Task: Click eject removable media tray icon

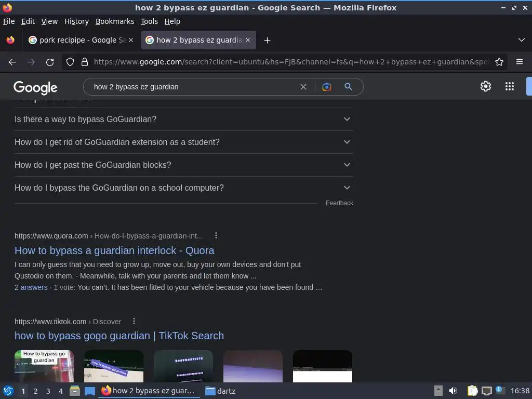Action: point(438,391)
